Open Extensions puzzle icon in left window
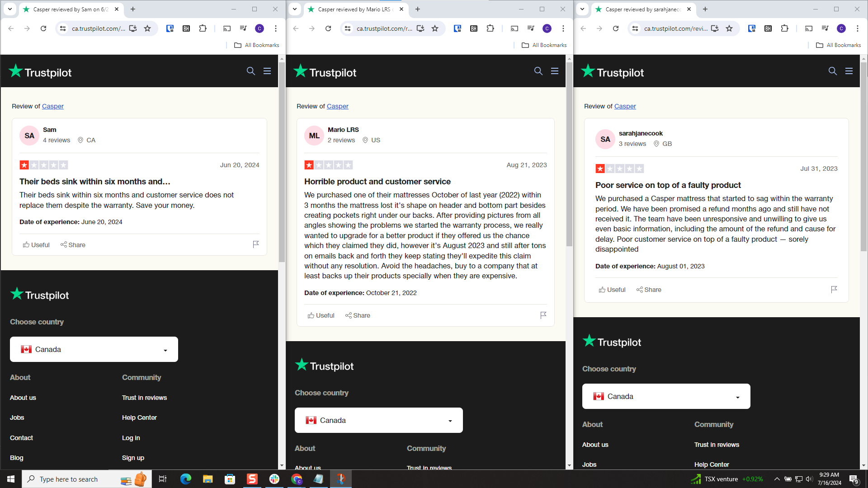 coord(203,28)
